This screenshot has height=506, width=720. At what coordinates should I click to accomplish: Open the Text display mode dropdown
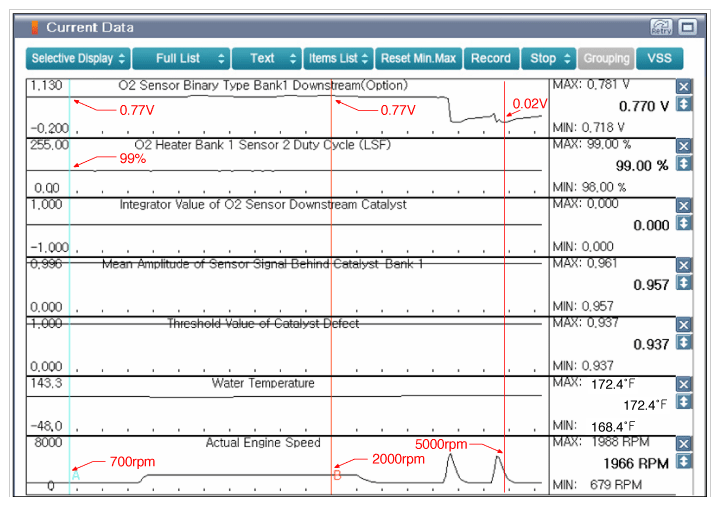click(x=267, y=59)
